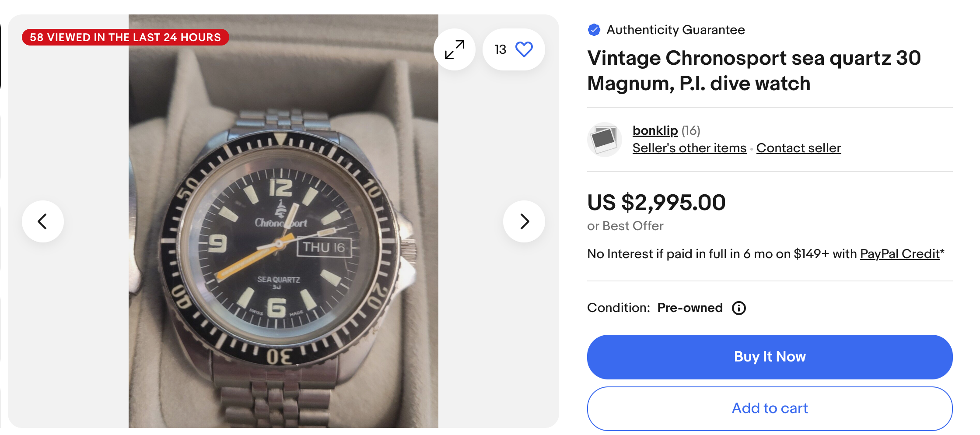980x435 pixels.
Task: Click the Contact seller link
Action: tap(798, 148)
